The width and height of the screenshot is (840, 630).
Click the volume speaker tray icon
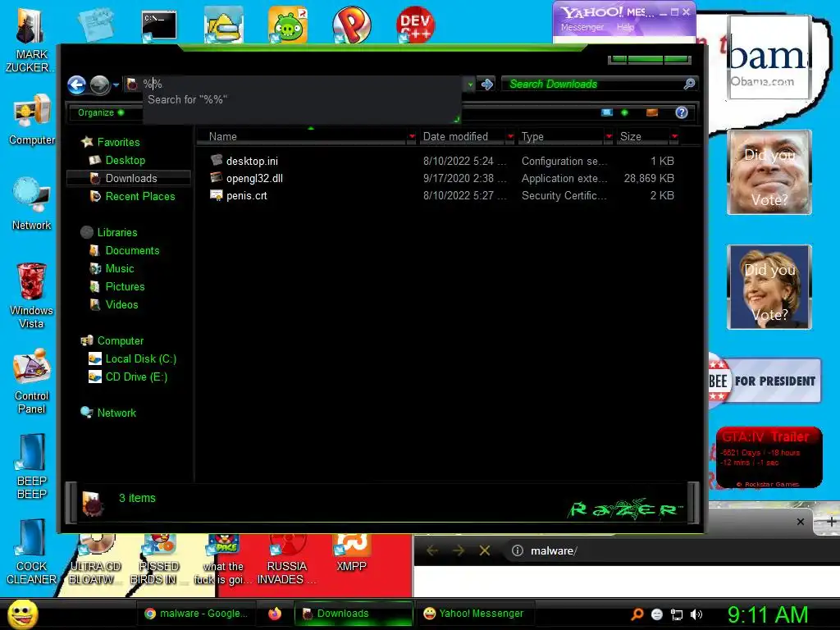696,614
